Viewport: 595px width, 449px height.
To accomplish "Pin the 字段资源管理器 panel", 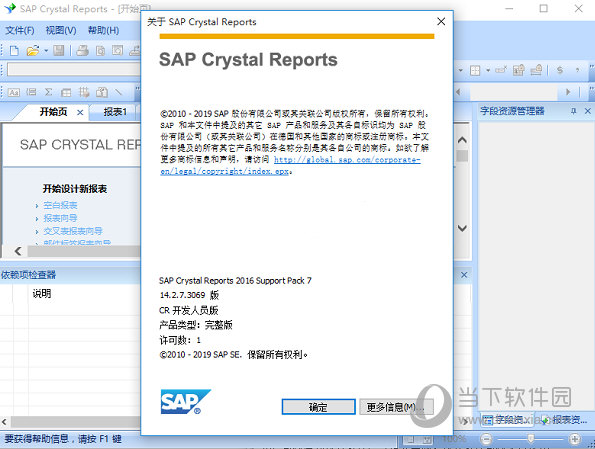I will pos(573,111).
